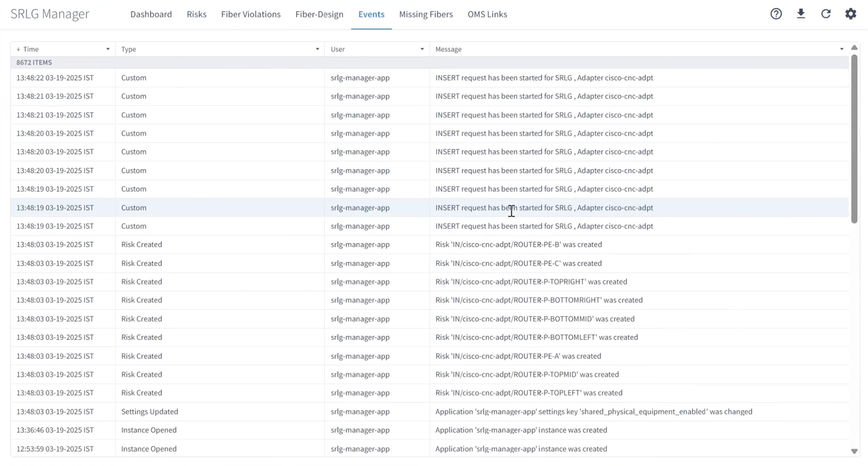Screen dimensions: 868x466
Task: Open the settings gear icon
Action: (x=850, y=14)
